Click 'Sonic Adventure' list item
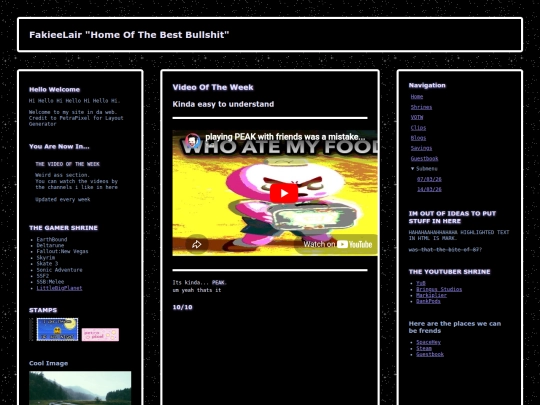 pyautogui.click(x=59, y=270)
